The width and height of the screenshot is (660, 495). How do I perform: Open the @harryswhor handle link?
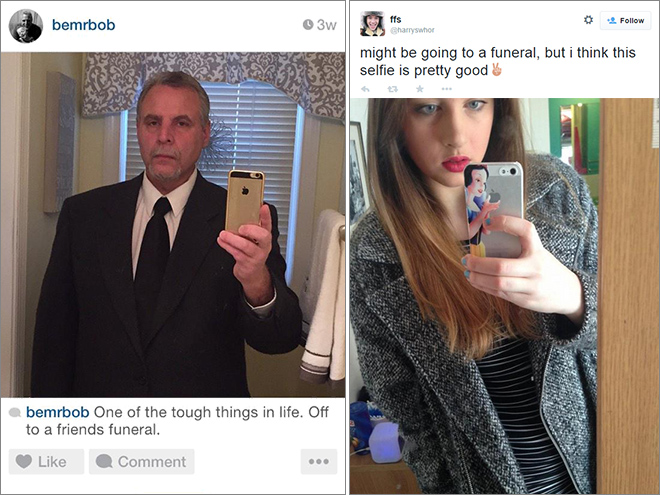coord(412,30)
